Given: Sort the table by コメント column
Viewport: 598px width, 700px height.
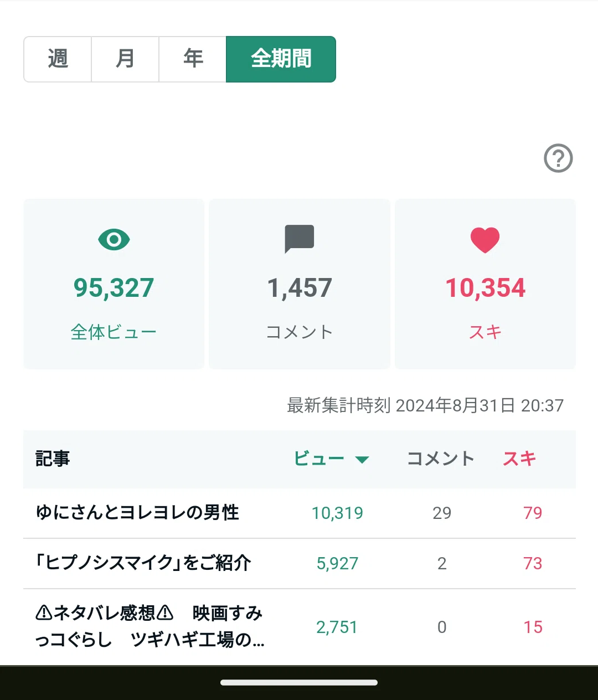Looking at the screenshot, I should [441, 459].
